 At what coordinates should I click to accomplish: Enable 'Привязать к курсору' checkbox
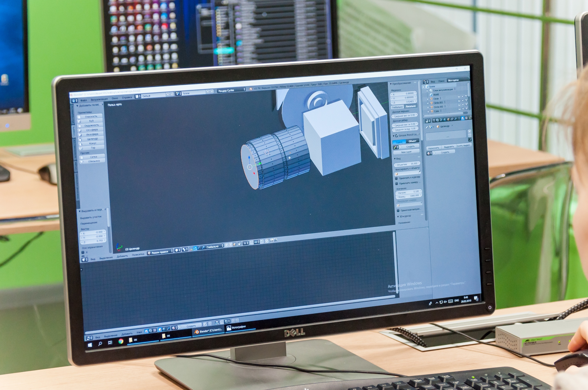coord(396,178)
